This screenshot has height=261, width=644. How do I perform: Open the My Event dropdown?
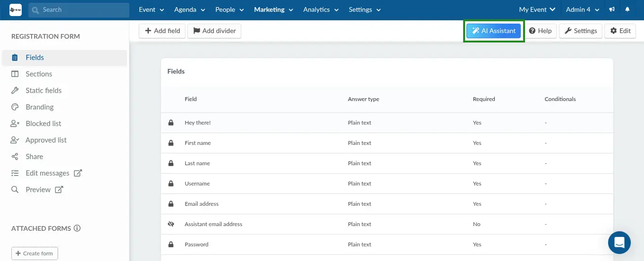[x=537, y=9]
